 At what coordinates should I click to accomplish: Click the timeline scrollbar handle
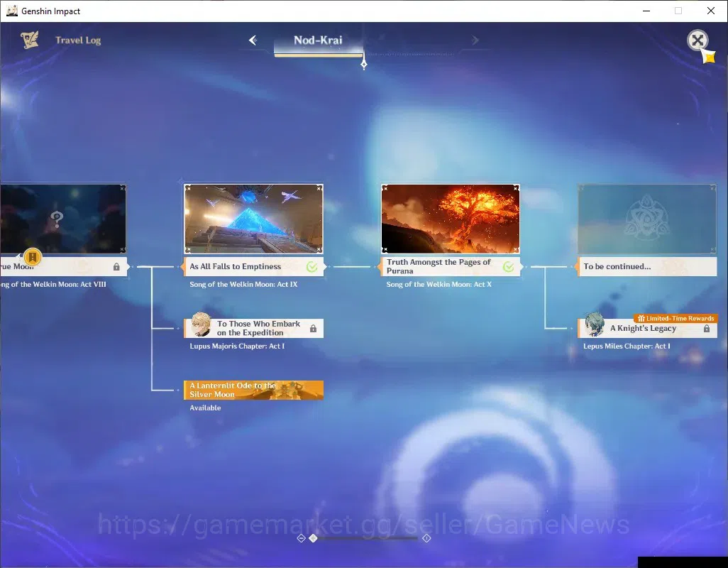tap(314, 537)
